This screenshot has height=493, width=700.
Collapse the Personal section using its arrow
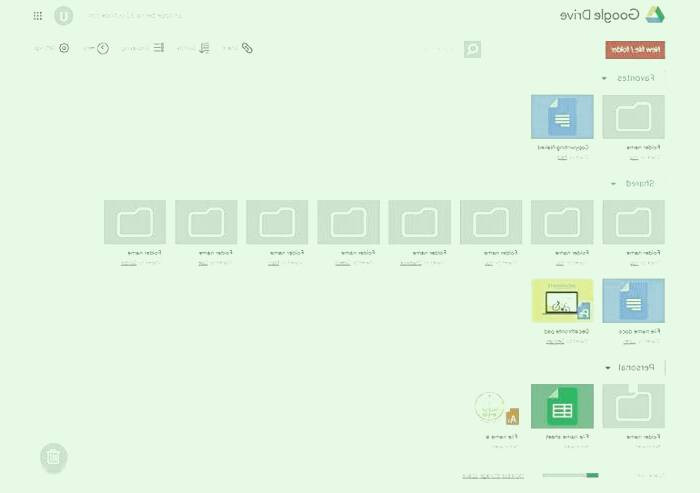pos(608,368)
